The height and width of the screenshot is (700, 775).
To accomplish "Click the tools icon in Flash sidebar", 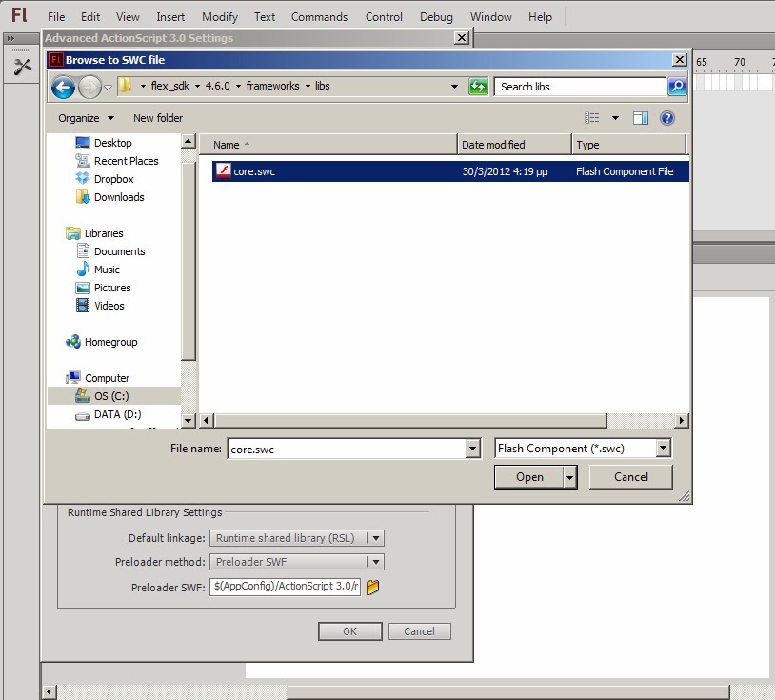I will [x=22, y=67].
